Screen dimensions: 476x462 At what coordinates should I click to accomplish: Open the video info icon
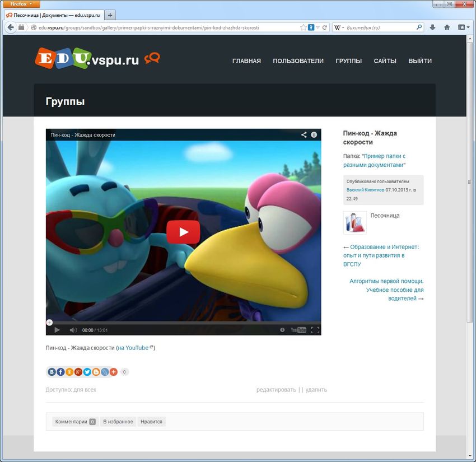(x=314, y=135)
